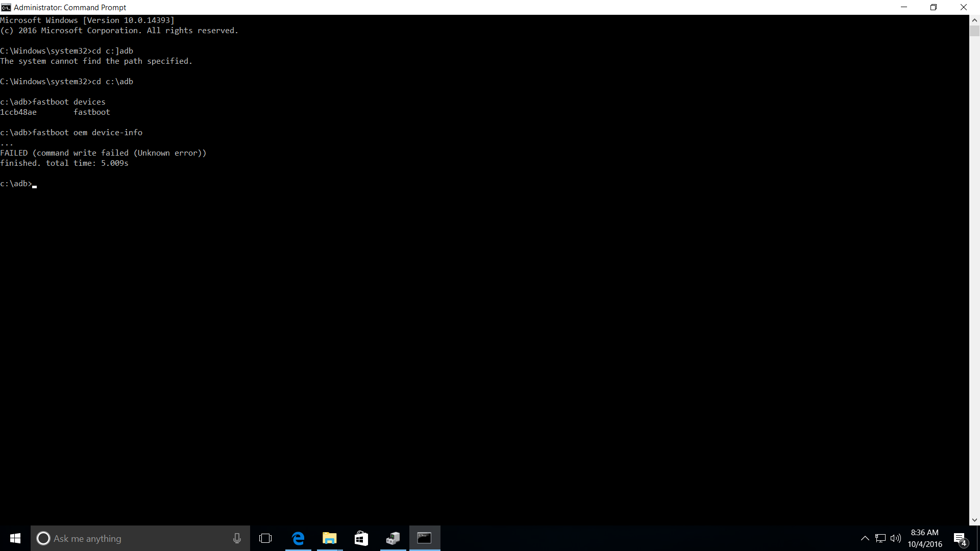This screenshot has height=551, width=980.
Task: Open the network status tray icon
Action: [880, 538]
